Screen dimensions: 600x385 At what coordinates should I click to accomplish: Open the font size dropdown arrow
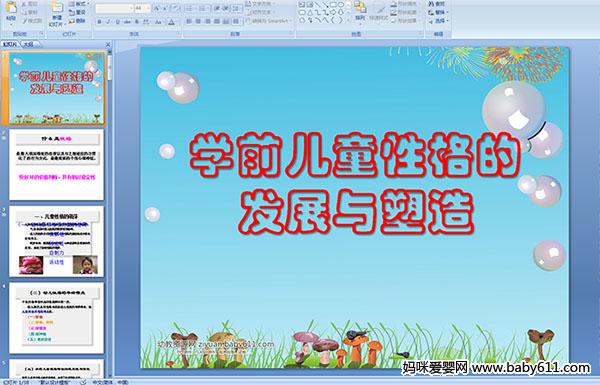click(x=148, y=8)
